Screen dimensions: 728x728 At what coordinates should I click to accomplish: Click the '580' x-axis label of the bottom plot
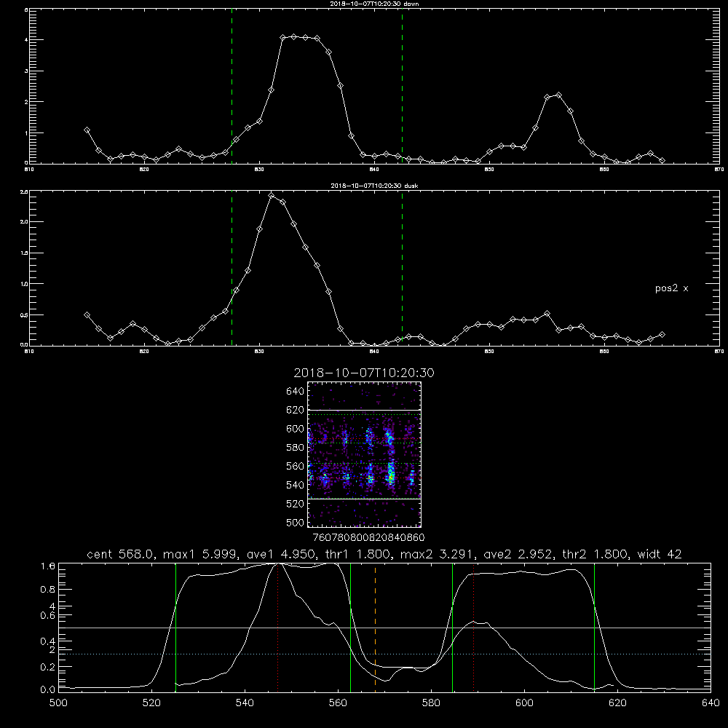[431, 703]
